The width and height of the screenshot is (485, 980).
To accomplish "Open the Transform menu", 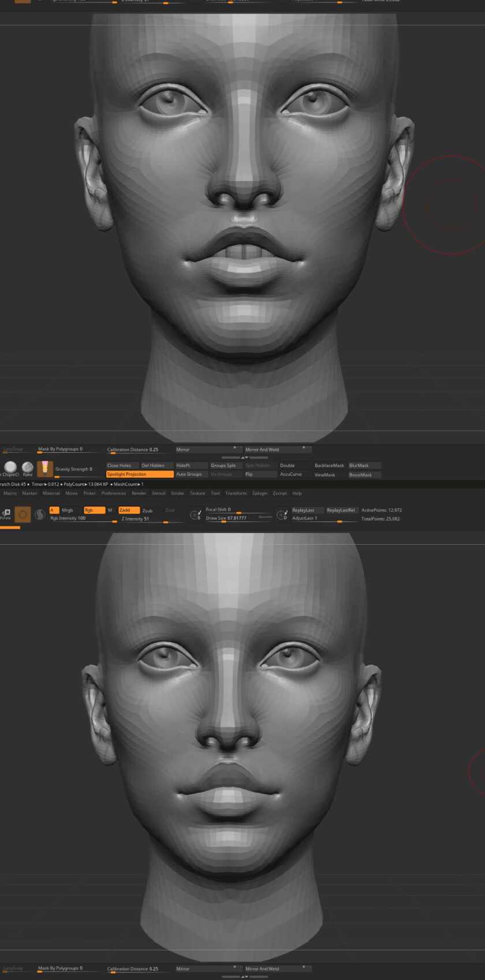I will 236,493.
